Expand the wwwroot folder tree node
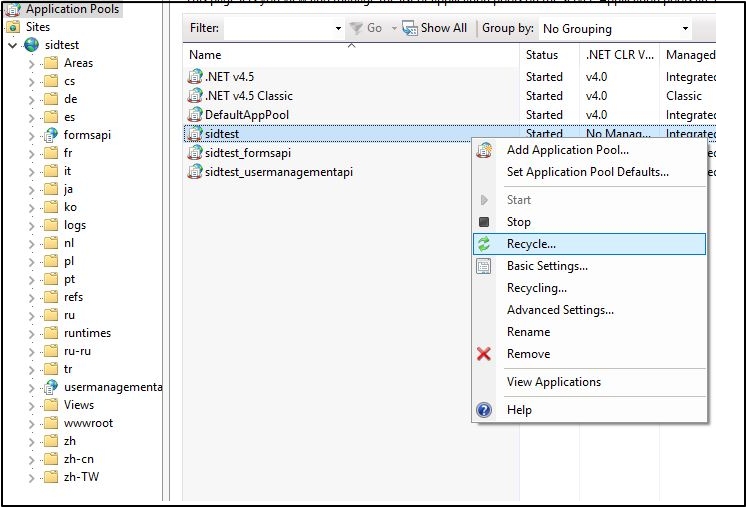Screen dimensions: 747x508 pyautogui.click(x=31, y=423)
